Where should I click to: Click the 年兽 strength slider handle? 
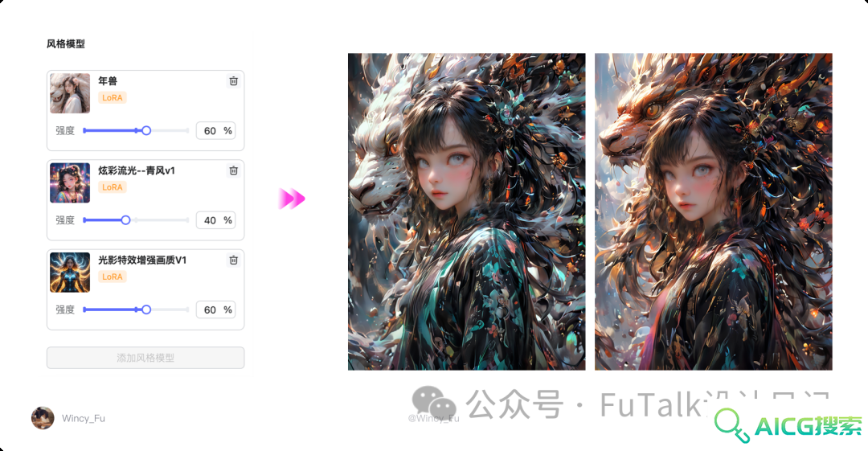tap(146, 131)
